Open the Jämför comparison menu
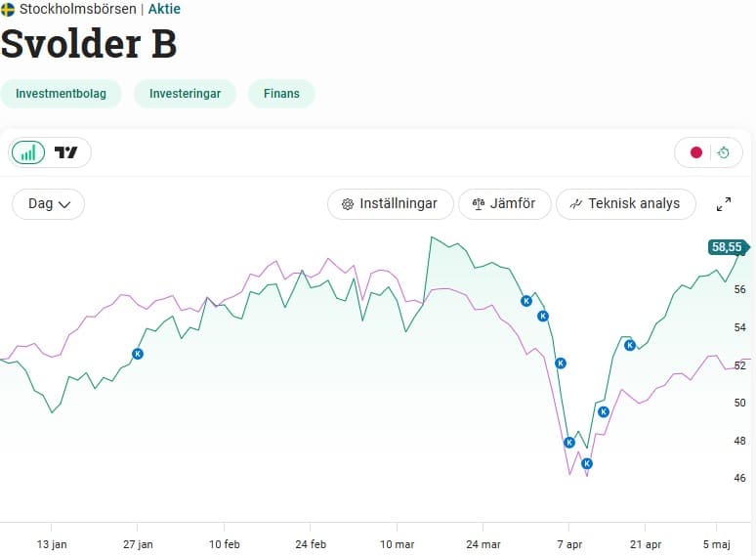 pyautogui.click(x=504, y=204)
